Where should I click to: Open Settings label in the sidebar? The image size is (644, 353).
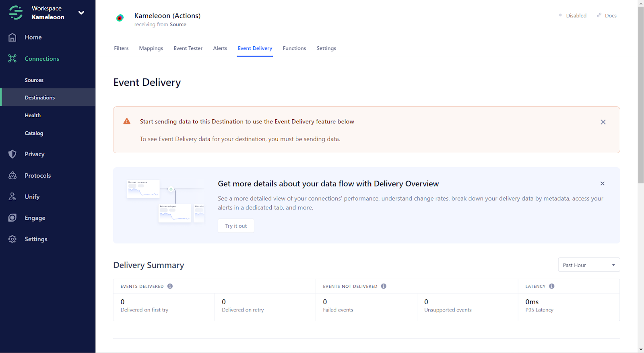tap(36, 239)
